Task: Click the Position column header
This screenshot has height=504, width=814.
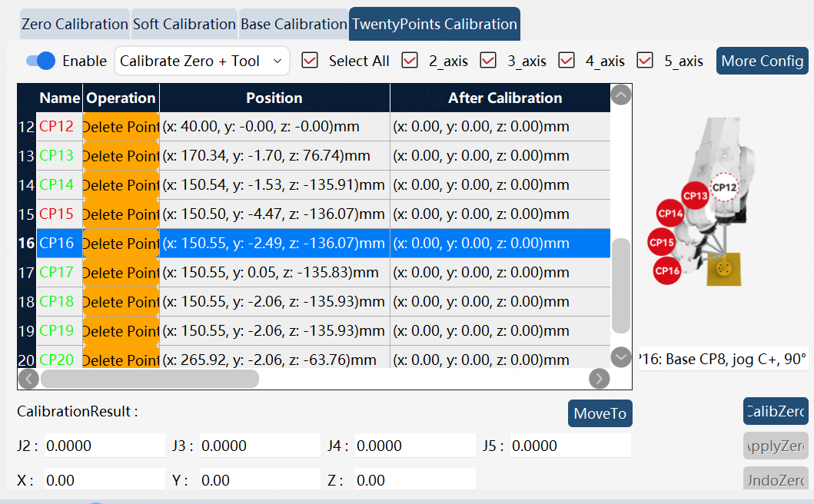Action: 274,98
